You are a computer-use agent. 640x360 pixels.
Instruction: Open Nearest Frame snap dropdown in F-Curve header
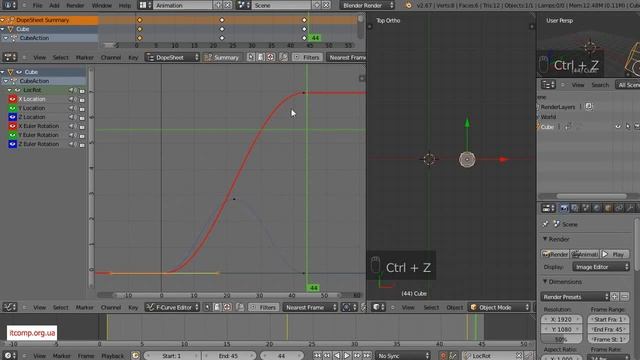pos(310,307)
